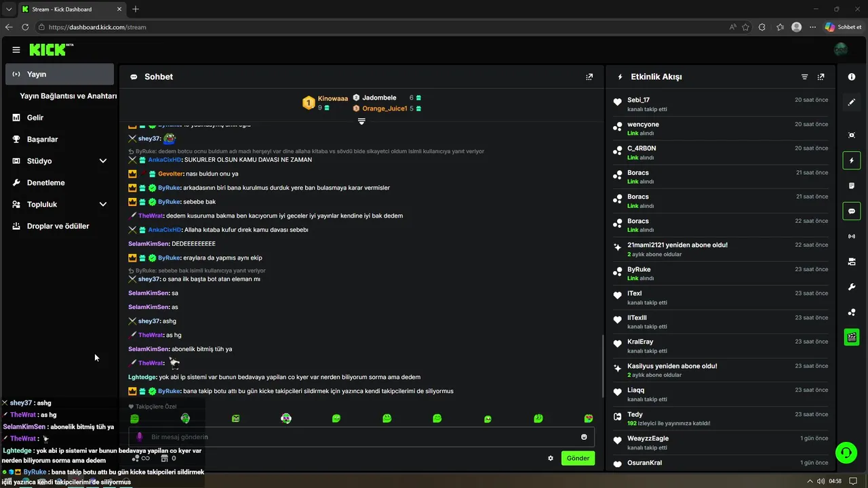Click the purple microphone icon in message box

tap(140, 437)
